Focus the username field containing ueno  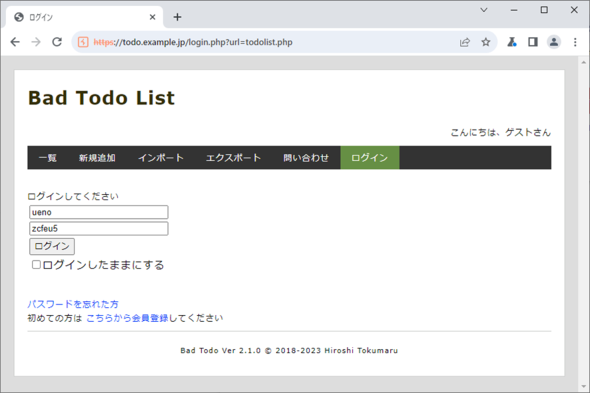coord(99,212)
